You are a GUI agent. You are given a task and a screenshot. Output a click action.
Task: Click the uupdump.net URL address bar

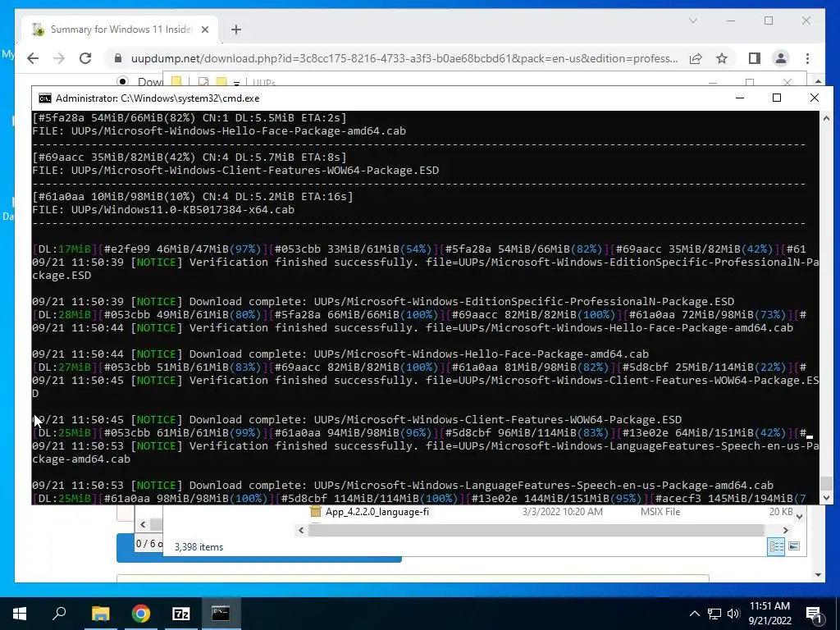tap(404, 58)
